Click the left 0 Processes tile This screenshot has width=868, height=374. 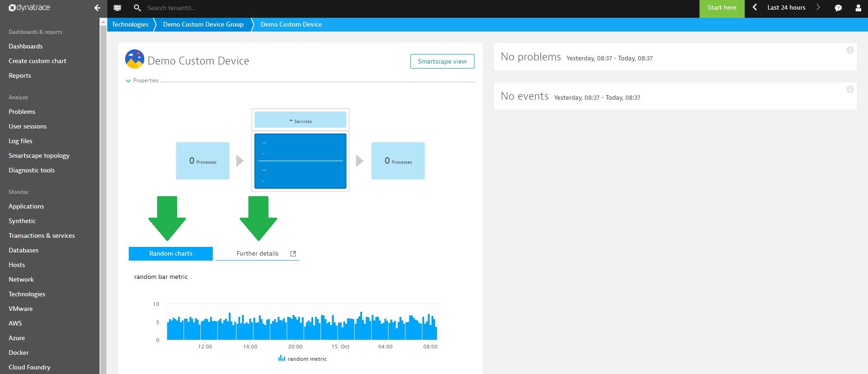coord(203,161)
